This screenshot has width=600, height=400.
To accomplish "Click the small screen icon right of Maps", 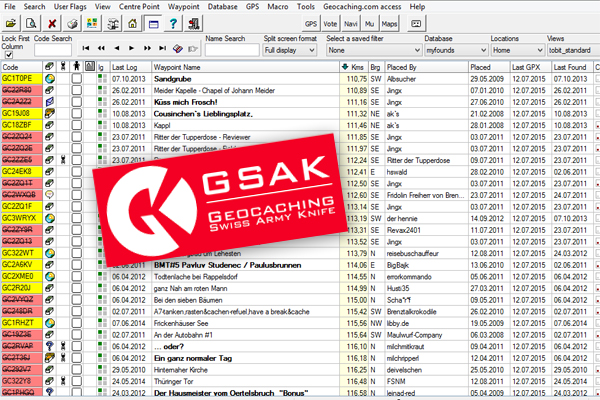I will 416,24.
